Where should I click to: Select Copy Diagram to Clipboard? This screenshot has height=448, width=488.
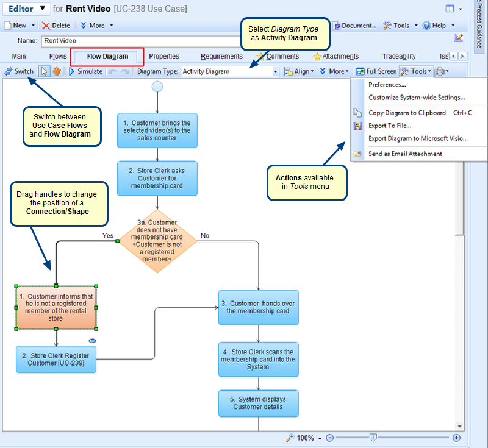click(x=407, y=113)
